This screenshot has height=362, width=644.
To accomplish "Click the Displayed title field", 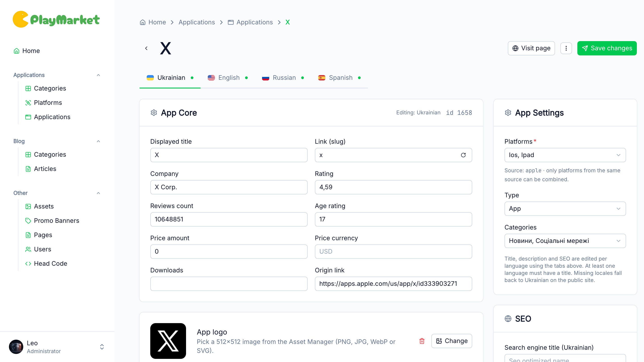I will click(229, 155).
